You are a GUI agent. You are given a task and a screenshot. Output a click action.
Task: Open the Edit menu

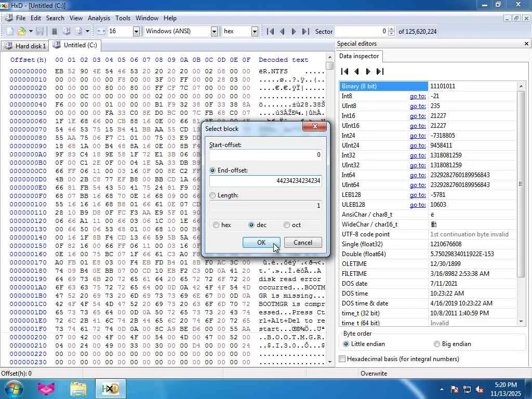(x=36, y=18)
